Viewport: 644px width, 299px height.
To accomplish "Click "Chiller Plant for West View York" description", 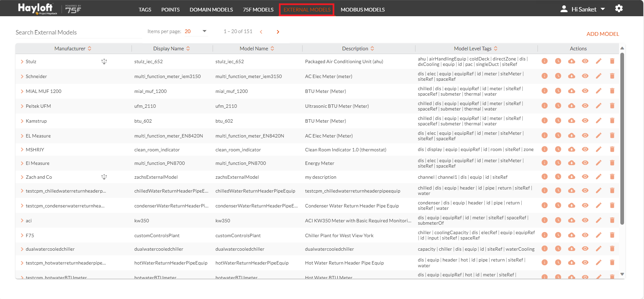I will pyautogui.click(x=339, y=235).
